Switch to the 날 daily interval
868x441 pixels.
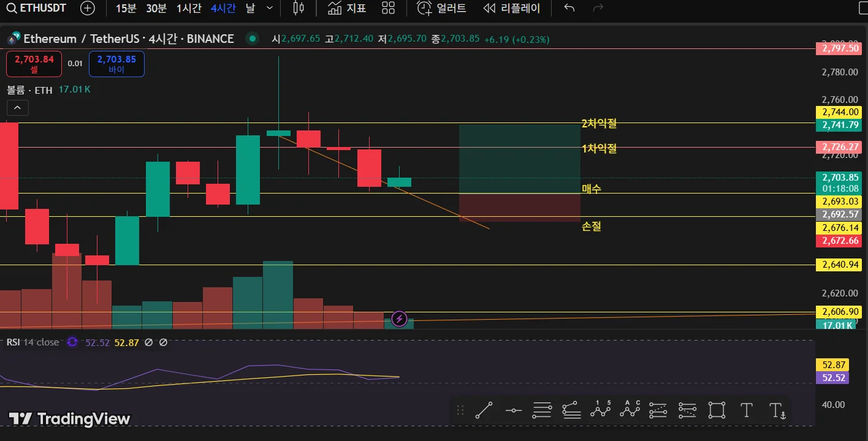tap(250, 8)
